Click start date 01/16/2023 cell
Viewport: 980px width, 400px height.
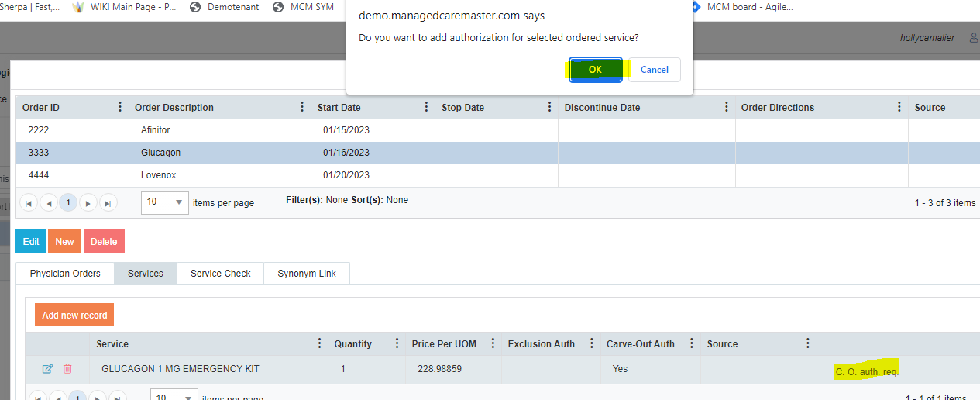tap(373, 153)
